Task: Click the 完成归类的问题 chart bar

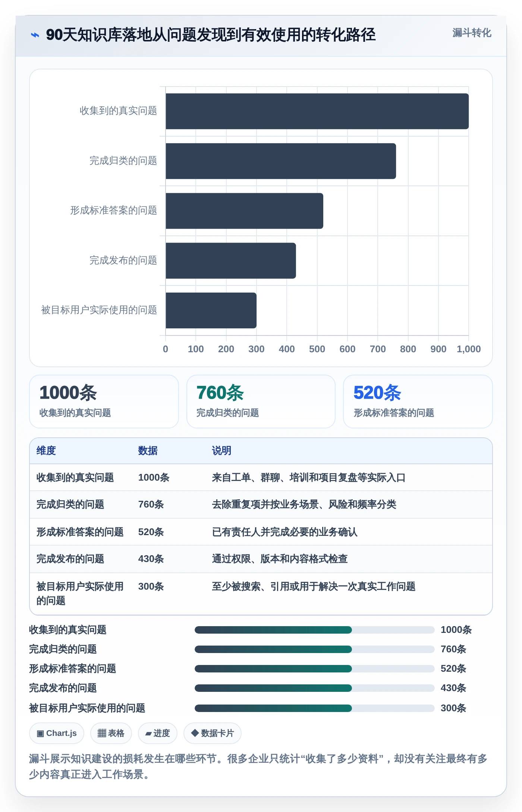Action: point(281,161)
